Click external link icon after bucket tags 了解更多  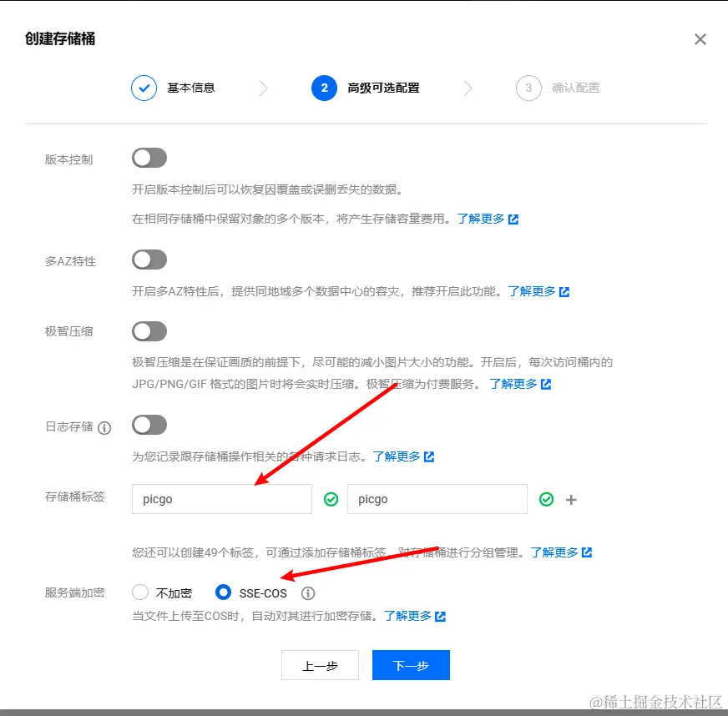587,552
